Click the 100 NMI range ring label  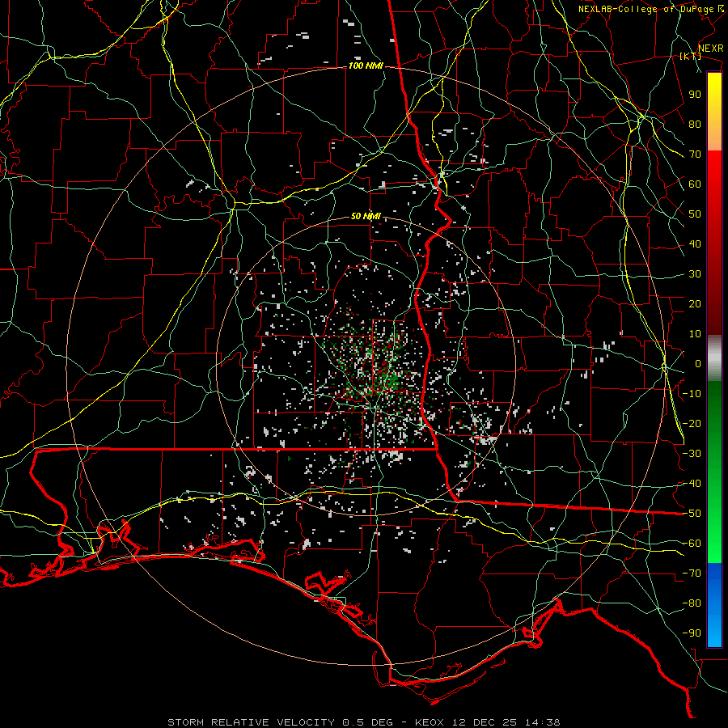[x=366, y=66]
